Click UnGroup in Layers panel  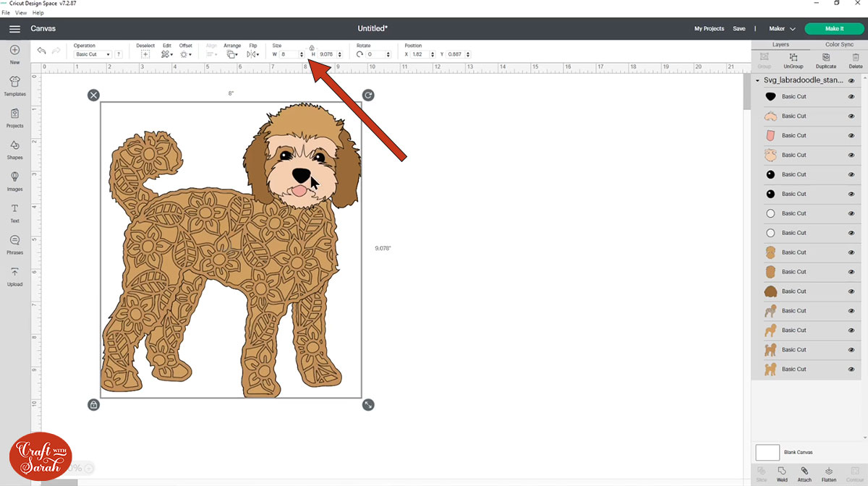tap(793, 60)
